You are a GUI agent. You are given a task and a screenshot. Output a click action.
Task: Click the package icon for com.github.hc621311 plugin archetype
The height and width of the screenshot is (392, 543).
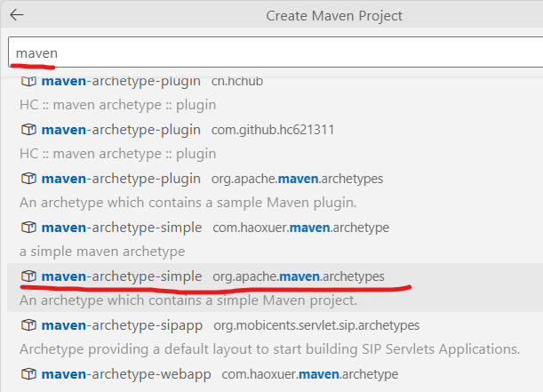pyautogui.click(x=28, y=130)
